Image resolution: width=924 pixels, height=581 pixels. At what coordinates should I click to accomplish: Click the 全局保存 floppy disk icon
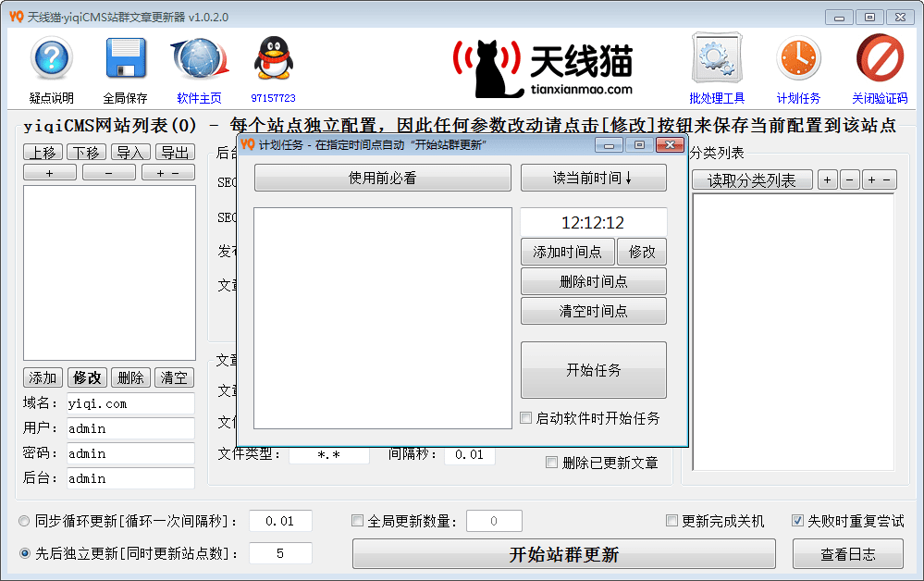coord(126,57)
